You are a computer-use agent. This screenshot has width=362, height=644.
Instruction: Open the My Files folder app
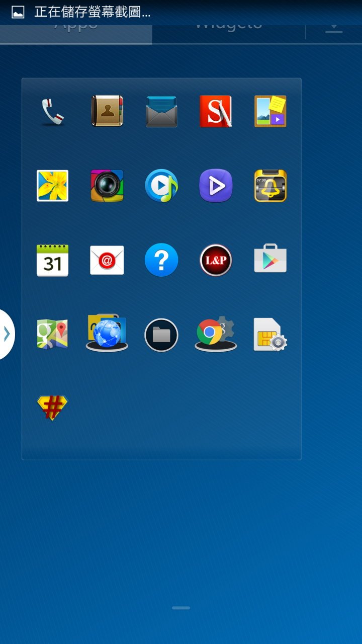pos(161,335)
